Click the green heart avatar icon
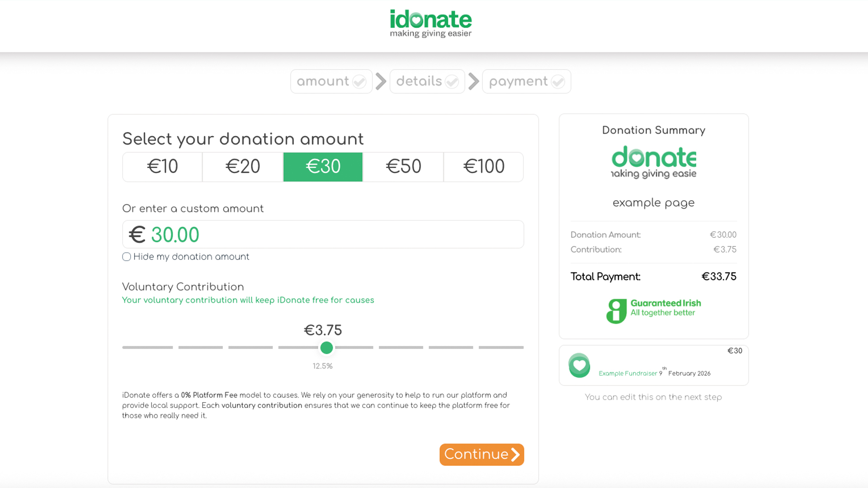Viewport: 868px width, 488px height. [579, 366]
